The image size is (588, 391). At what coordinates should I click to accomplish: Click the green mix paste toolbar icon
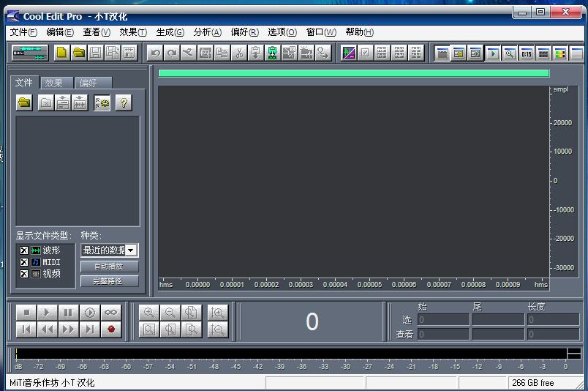273,53
